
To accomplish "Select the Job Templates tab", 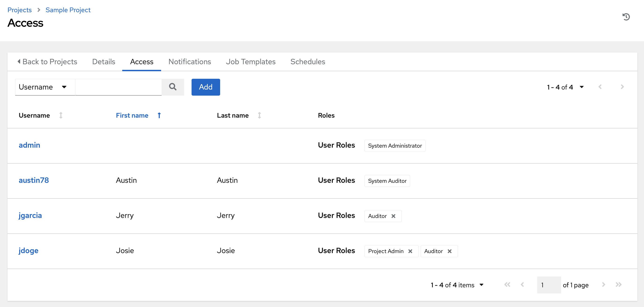I will 251,62.
